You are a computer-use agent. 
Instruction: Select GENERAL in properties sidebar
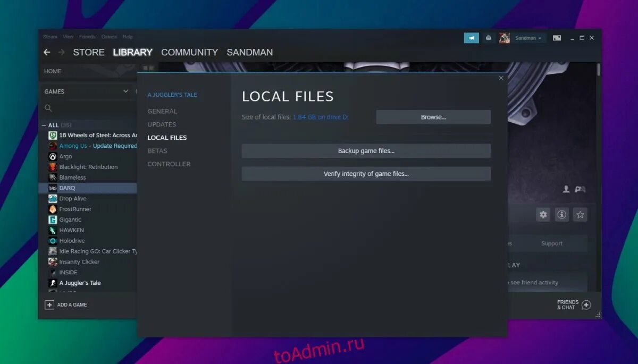[162, 111]
